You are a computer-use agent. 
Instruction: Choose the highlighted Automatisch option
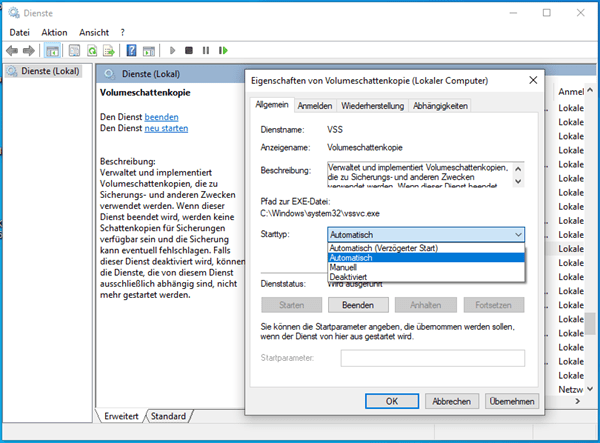click(426, 257)
